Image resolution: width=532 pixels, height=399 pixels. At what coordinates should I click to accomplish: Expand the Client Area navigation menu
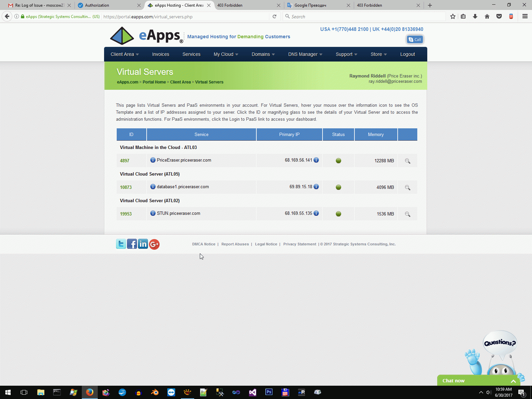coord(125,54)
